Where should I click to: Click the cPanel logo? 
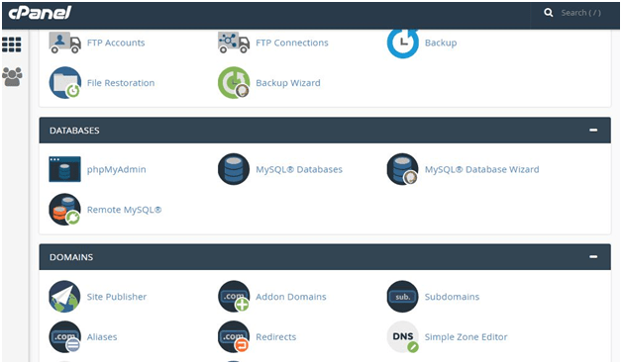[40, 12]
